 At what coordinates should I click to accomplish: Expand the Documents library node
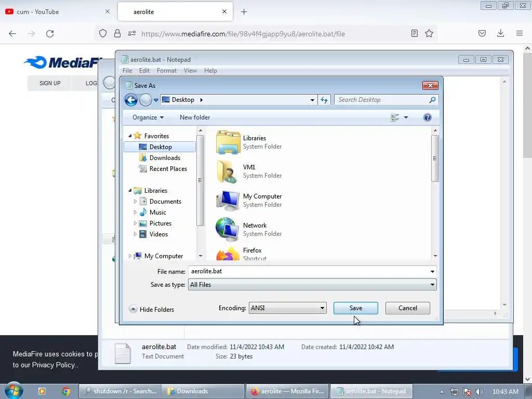tap(135, 202)
